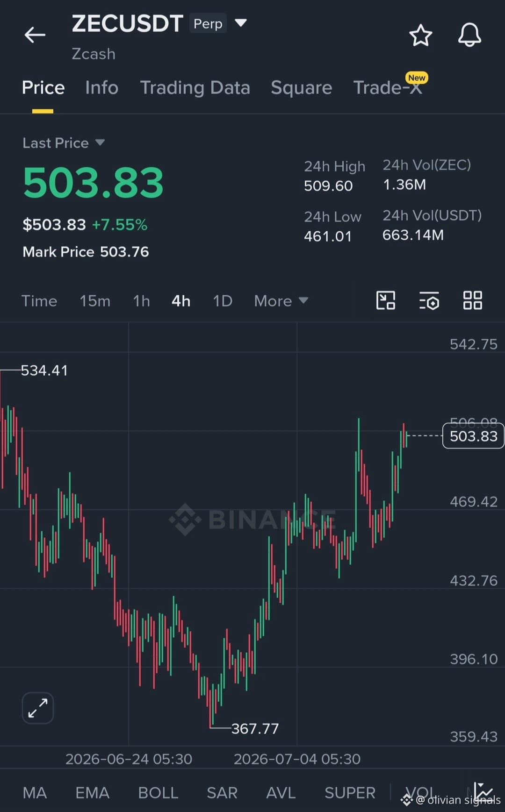Click the 534.41 high marker label
505x812 pixels.
click(44, 370)
